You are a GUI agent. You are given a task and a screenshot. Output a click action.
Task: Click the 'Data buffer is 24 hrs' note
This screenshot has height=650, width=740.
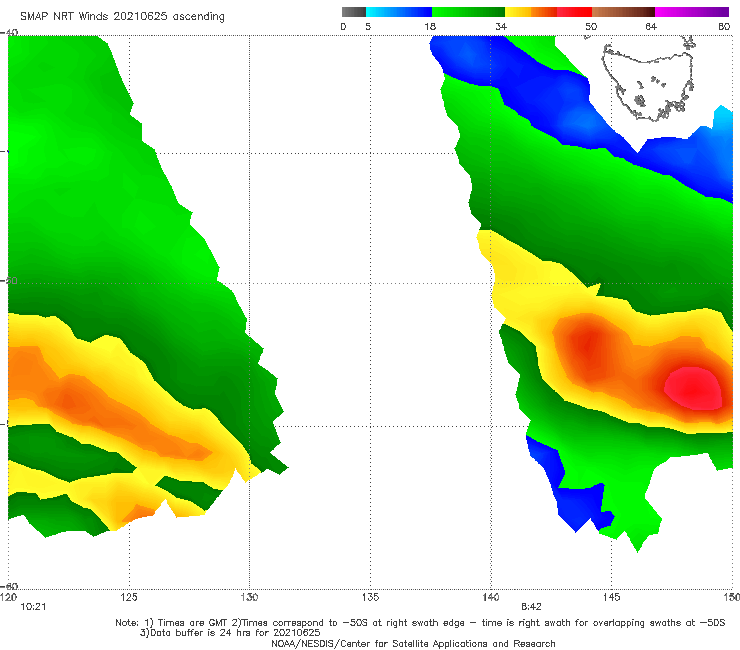(230, 633)
